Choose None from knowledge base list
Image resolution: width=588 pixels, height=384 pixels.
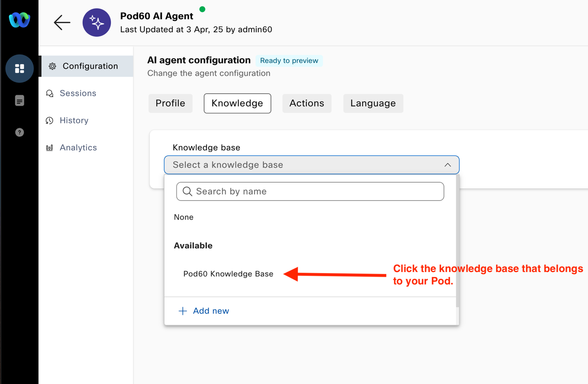tap(184, 217)
